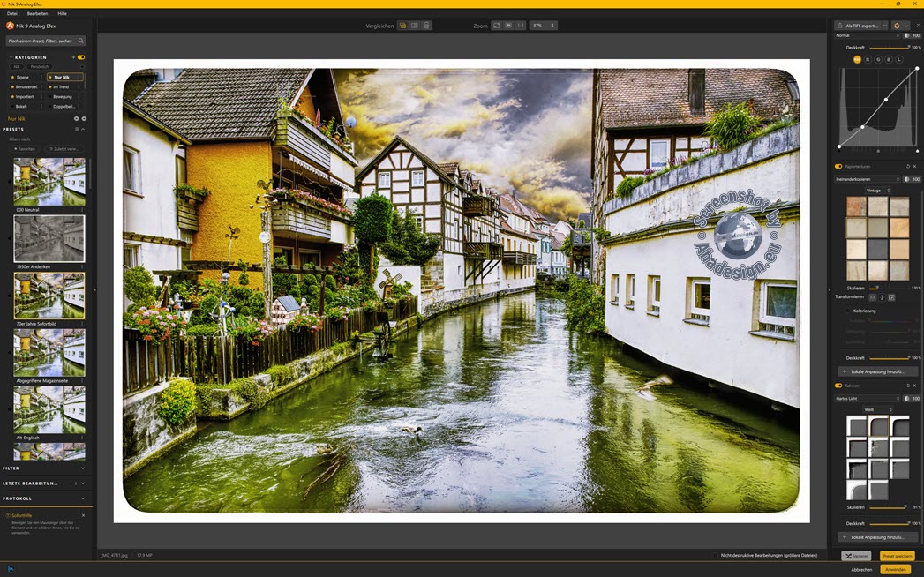Viewport: 924px width, 577px height.
Task: Select the split-view compare icon next to Vergleichen
Action: pyautogui.click(x=414, y=25)
